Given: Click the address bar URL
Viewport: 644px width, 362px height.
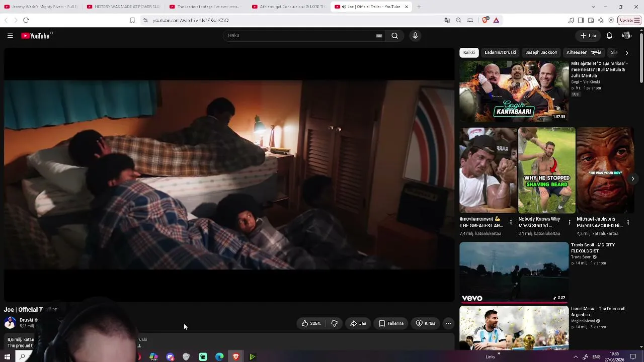Looking at the screenshot, I should 190,20.
